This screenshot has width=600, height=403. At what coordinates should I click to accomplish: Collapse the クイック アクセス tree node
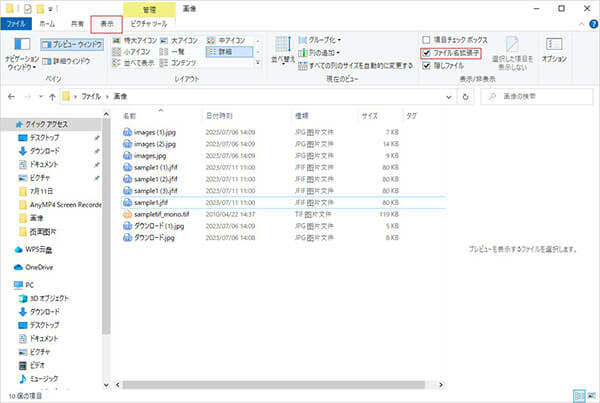pyautogui.click(x=5, y=123)
